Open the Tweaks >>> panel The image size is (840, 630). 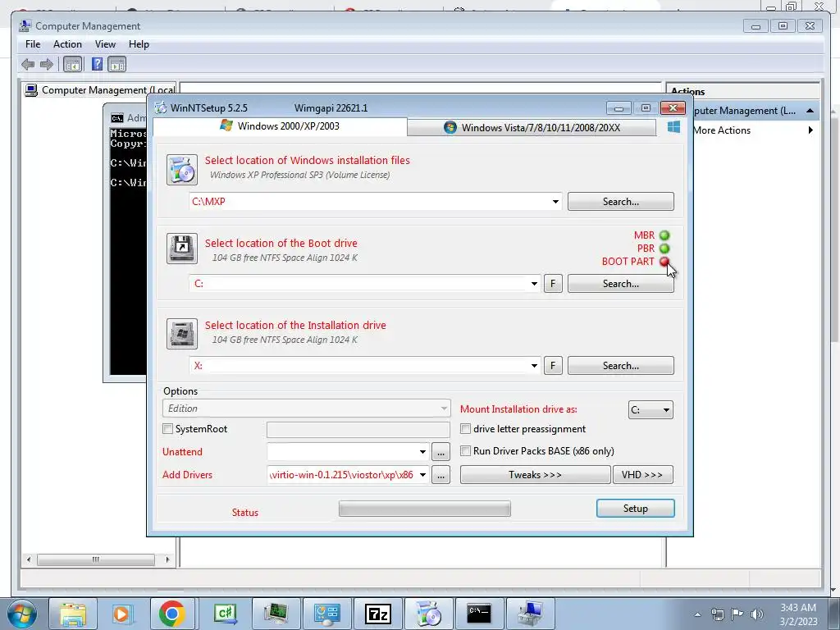[x=535, y=475]
